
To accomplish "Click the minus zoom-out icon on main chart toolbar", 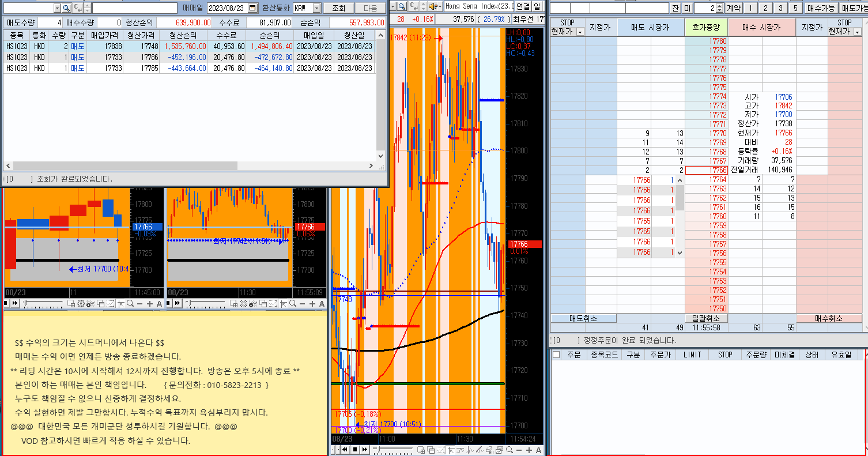I will [519, 449].
